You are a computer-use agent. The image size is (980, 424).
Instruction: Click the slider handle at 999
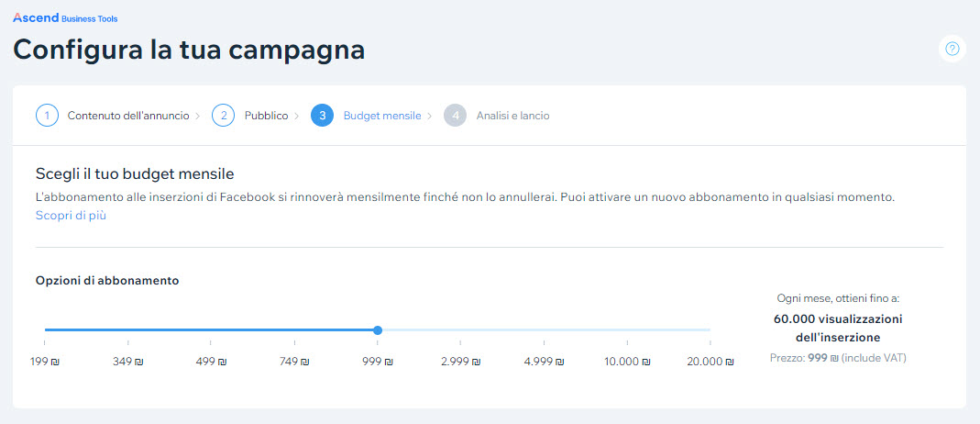coord(378,330)
